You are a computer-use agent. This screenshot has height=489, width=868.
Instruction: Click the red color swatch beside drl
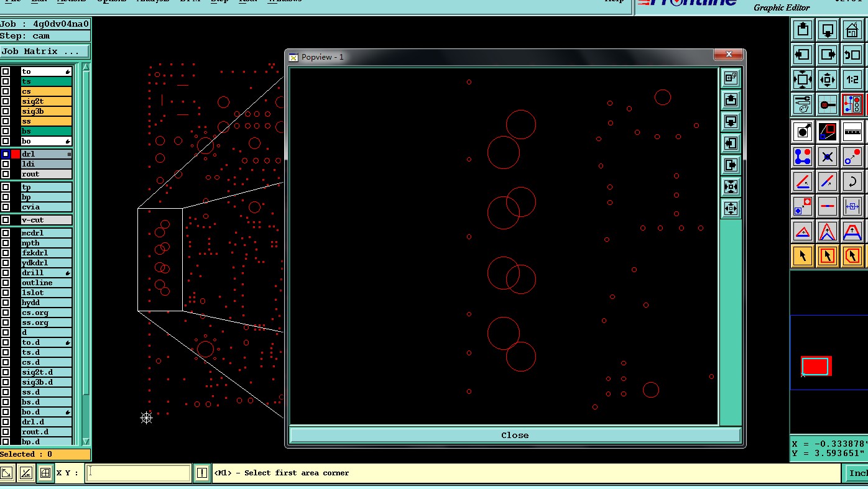[x=16, y=154]
